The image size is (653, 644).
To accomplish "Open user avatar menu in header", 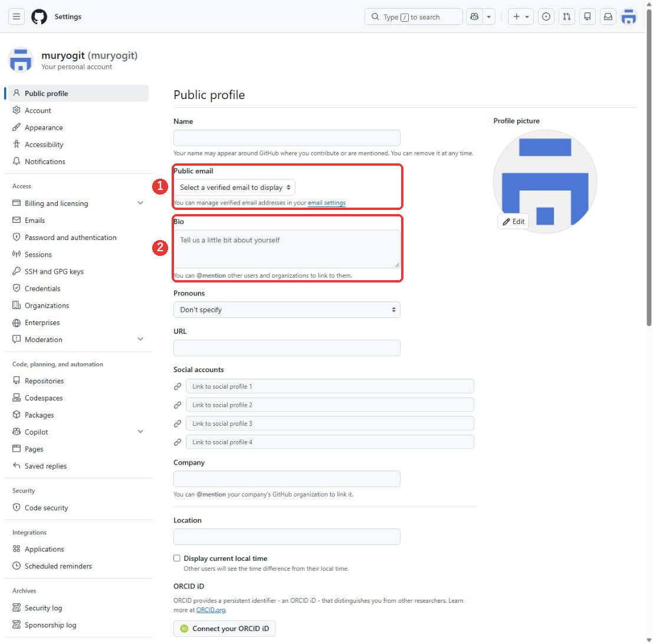I will tap(628, 17).
